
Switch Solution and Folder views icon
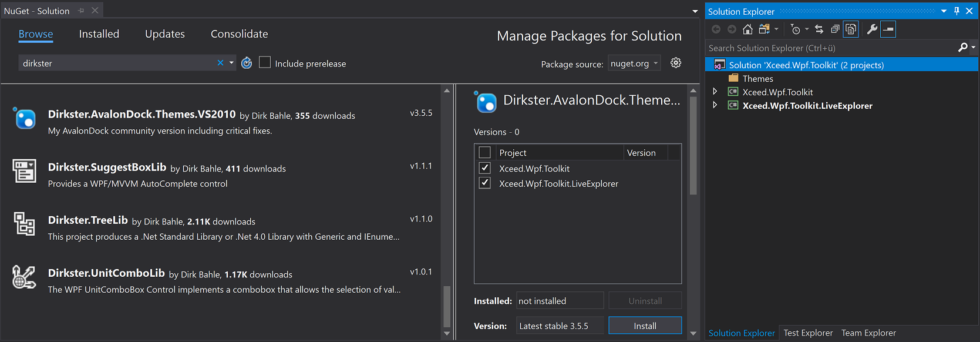(x=764, y=29)
